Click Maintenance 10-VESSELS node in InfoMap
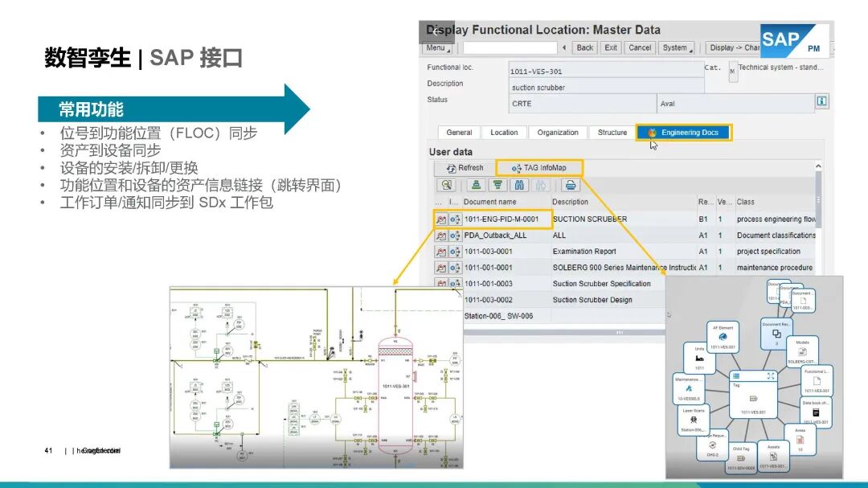Screen dimensions: 868x488 [689, 389]
